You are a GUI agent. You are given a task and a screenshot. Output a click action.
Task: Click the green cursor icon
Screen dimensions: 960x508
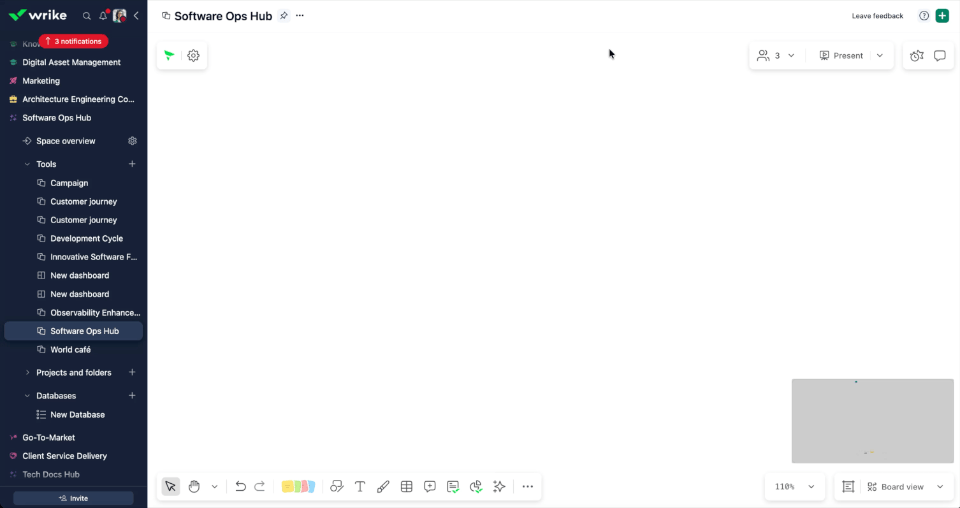click(170, 56)
